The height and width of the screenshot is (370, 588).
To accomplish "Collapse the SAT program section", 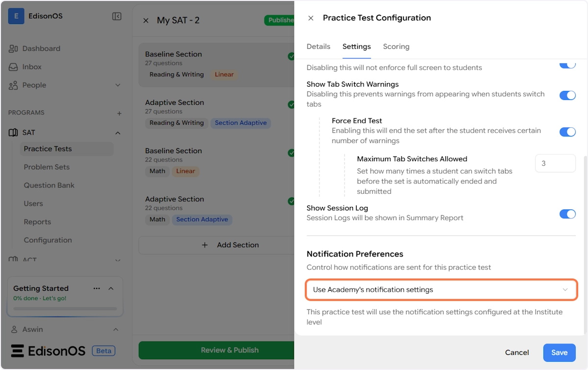I will (118, 133).
